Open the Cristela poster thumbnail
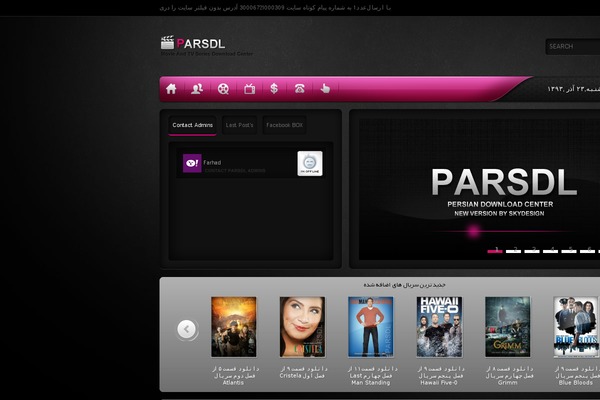This screenshot has height=400, width=600. click(x=302, y=327)
